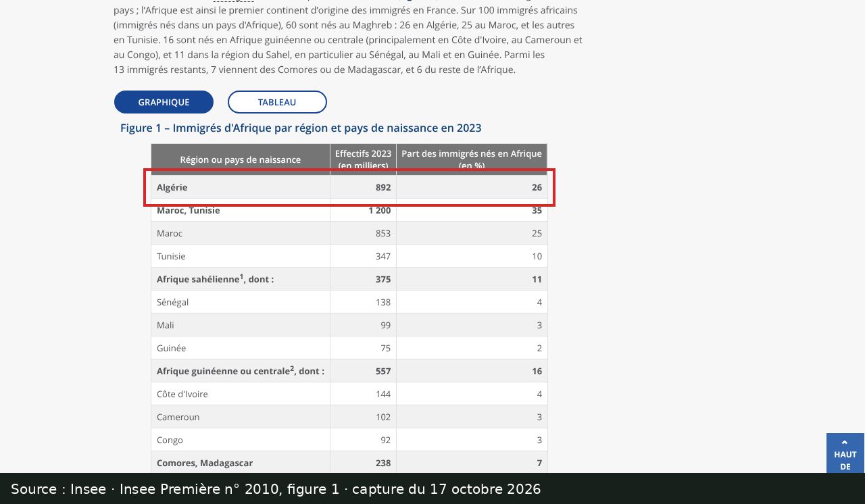Click the value 92 for Congo
Viewport: 865px width, 504px height.
(386, 440)
